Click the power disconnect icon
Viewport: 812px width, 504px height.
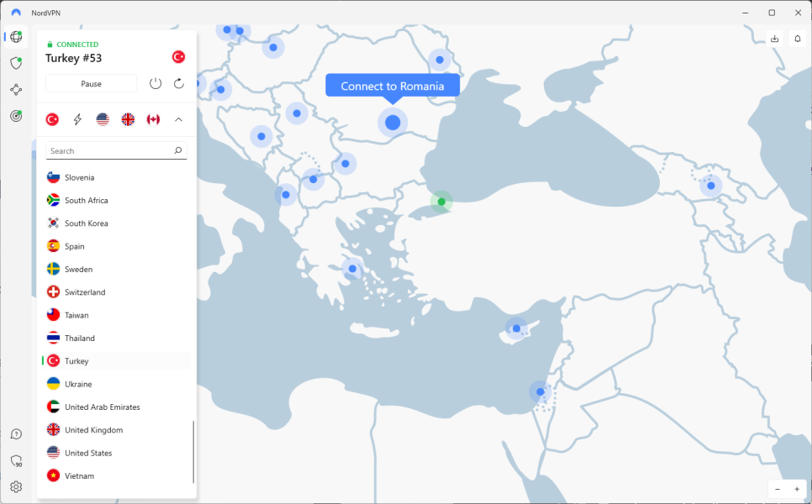[x=156, y=83]
